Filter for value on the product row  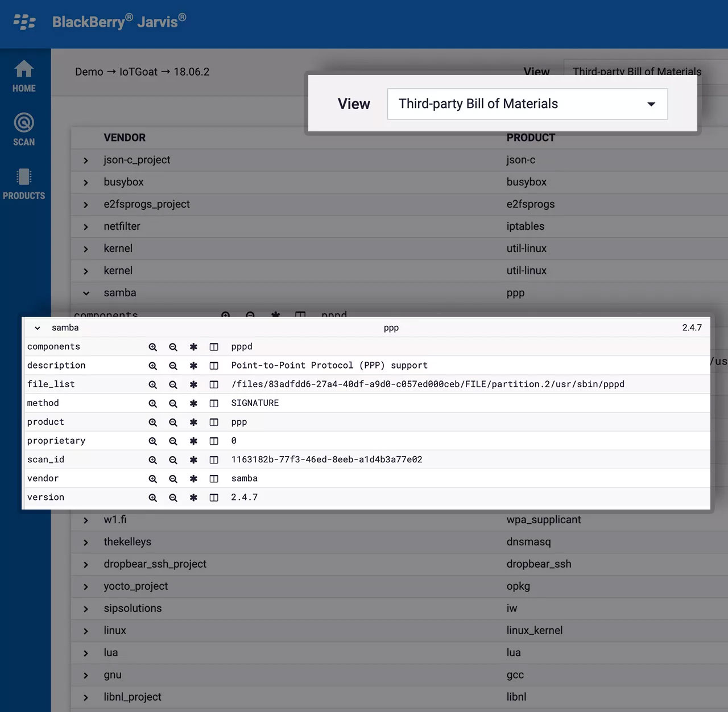point(152,422)
